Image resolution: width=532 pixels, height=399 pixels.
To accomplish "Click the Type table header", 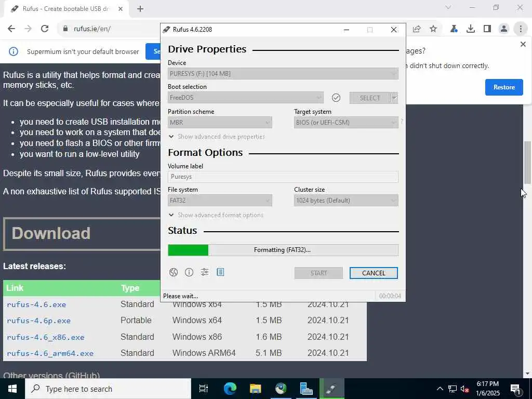I will (130, 288).
